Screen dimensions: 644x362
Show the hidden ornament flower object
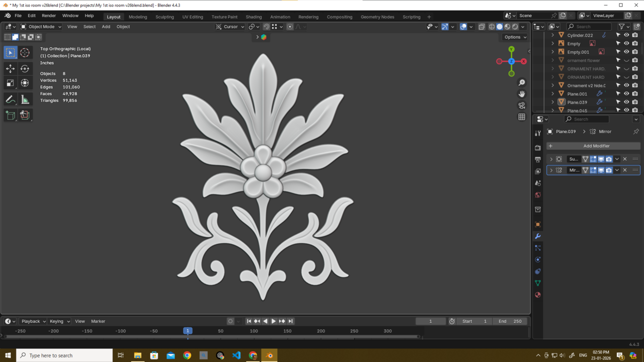tap(626, 60)
